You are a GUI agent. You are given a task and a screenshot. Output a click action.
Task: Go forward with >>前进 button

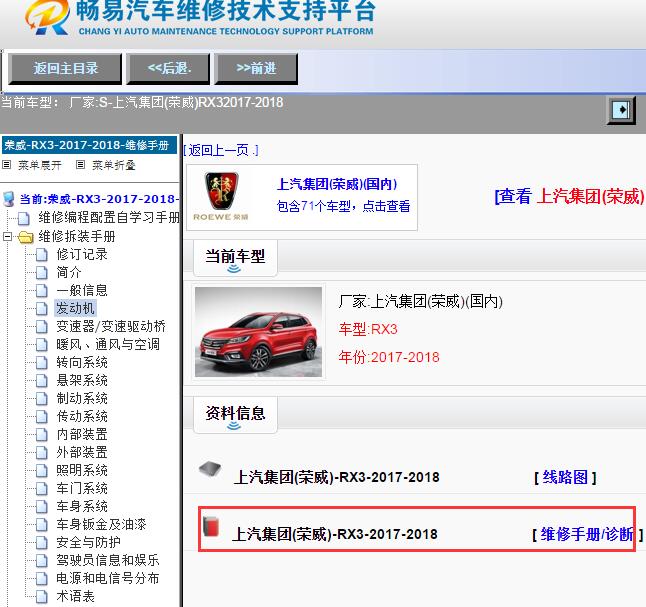(256, 68)
